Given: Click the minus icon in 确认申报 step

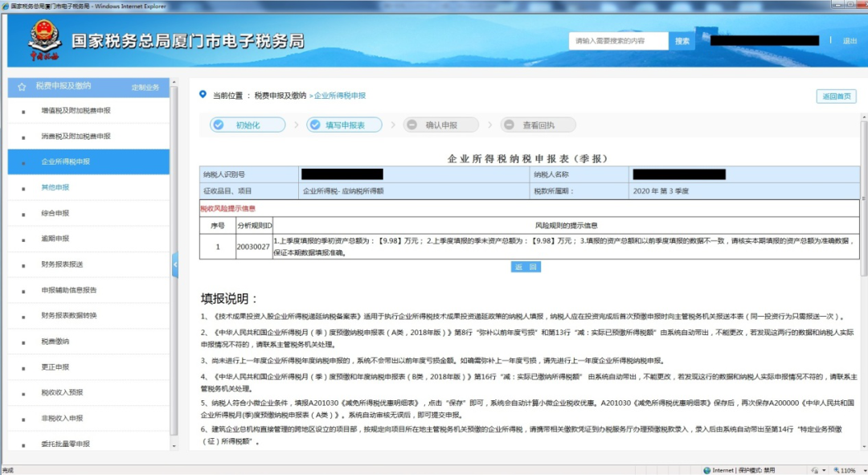Looking at the screenshot, I should click(411, 125).
